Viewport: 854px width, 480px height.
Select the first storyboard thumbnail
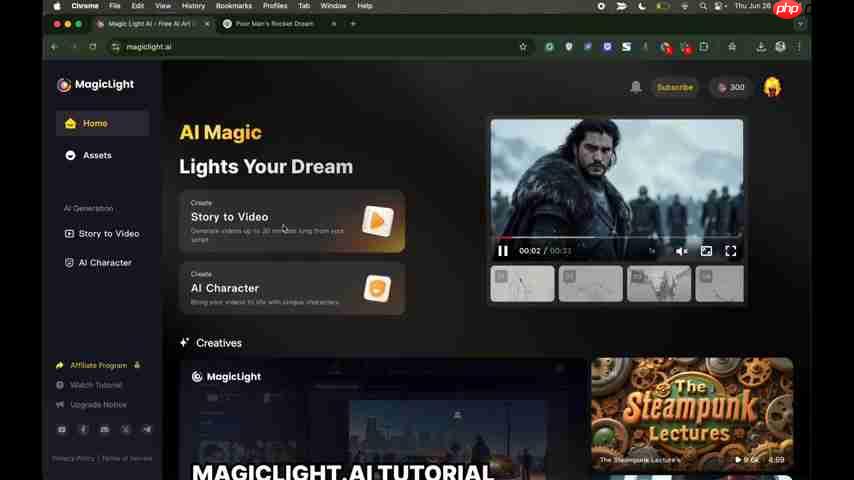coord(522,284)
